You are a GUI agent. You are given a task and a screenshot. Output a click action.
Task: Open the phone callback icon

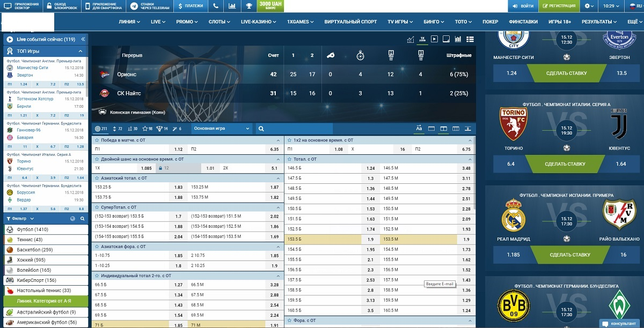(x=215, y=6)
